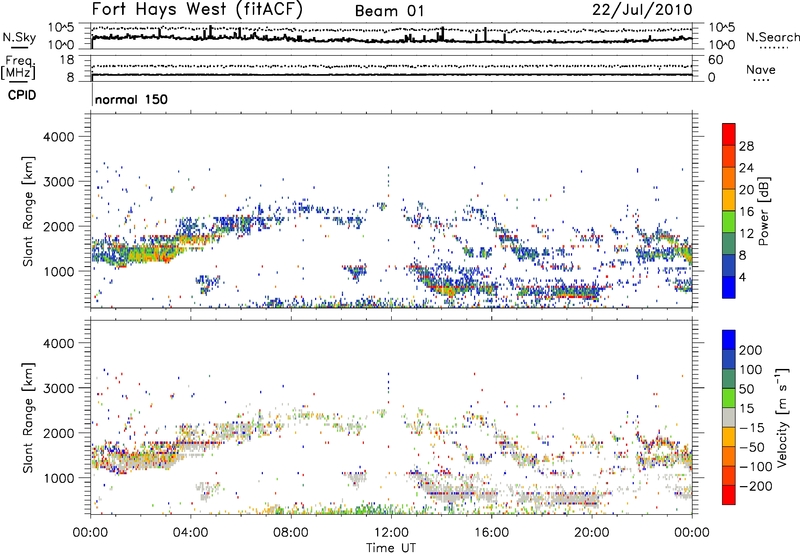
Task: Click the velocity colorbar value '200'
Action: point(751,350)
